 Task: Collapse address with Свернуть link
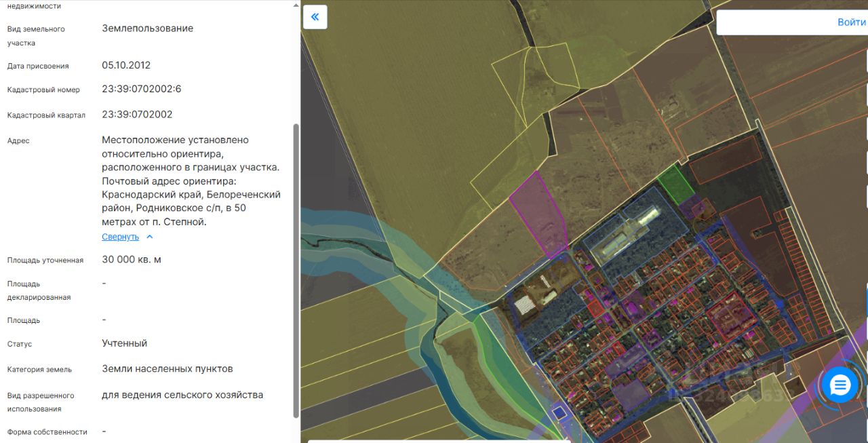pos(120,237)
